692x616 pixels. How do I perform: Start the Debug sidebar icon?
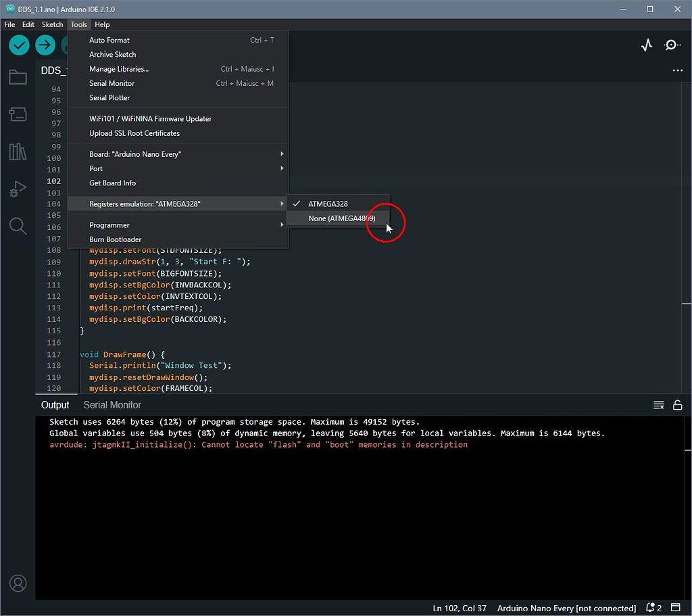coord(18,189)
